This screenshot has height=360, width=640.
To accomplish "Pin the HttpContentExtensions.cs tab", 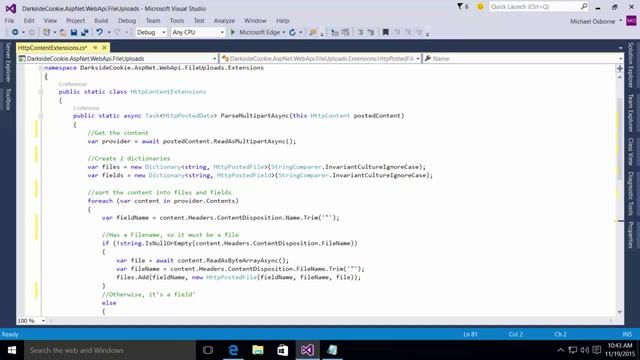I will click(x=95, y=48).
